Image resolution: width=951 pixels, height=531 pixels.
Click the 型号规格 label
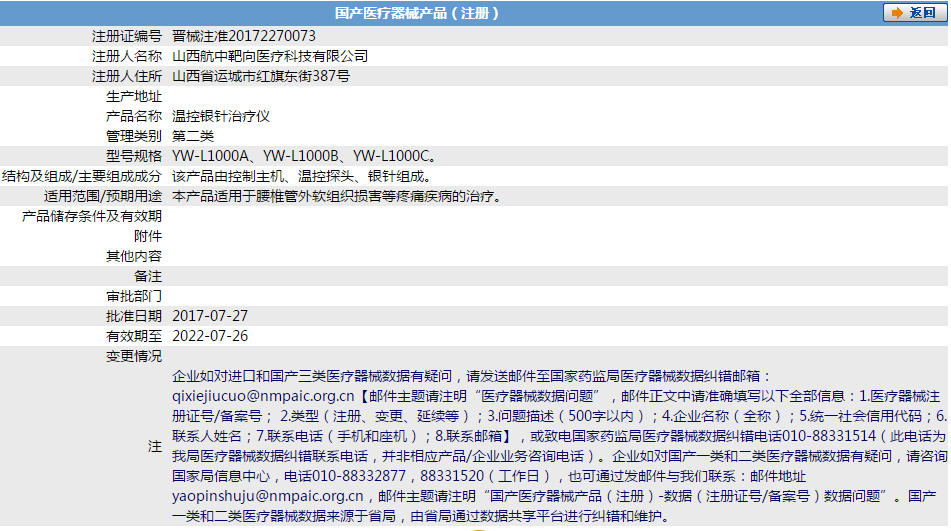[x=134, y=156]
